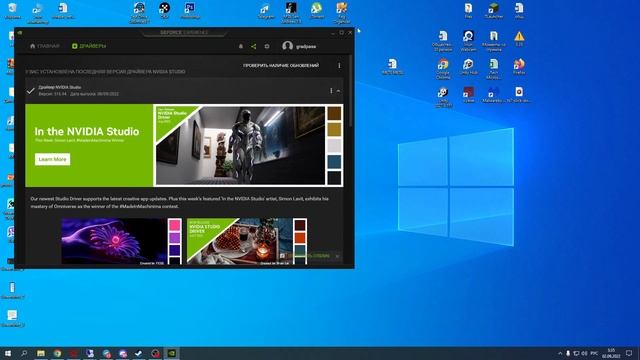Collapse the NVIDIA Studio driver details chevron
The image size is (640, 360).
(338, 91)
